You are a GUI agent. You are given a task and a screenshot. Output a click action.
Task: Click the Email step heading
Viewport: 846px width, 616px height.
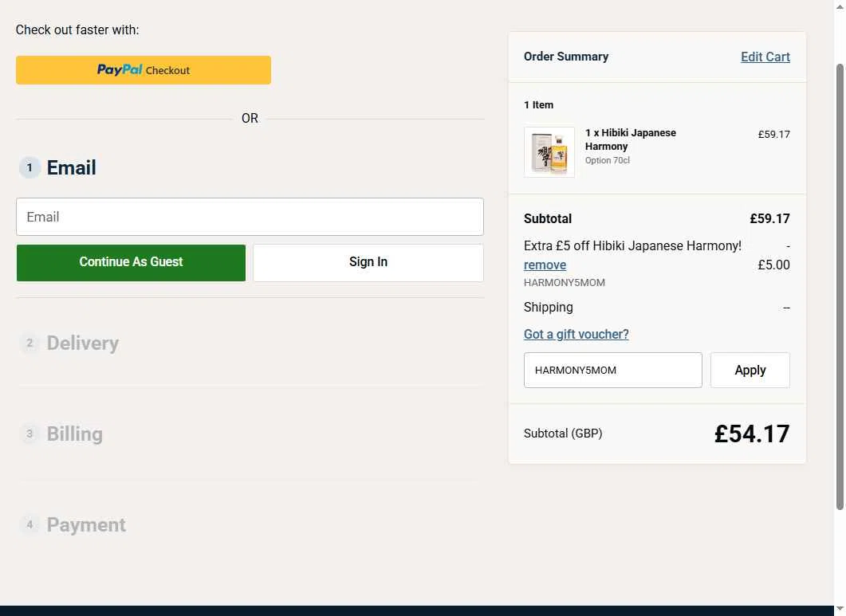click(x=71, y=168)
